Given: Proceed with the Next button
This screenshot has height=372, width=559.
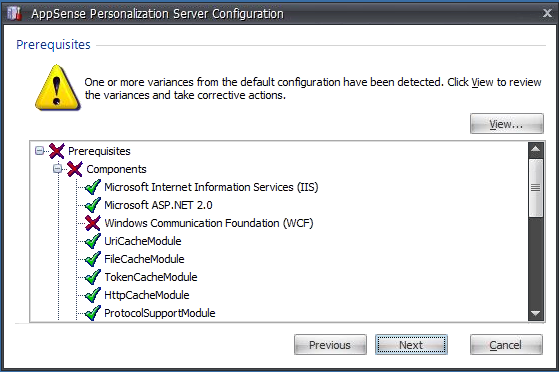Looking at the screenshot, I should point(411,345).
